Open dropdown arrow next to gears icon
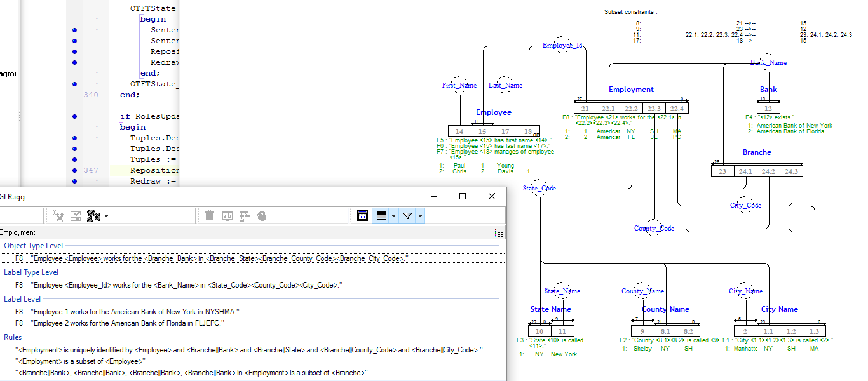 point(106,216)
